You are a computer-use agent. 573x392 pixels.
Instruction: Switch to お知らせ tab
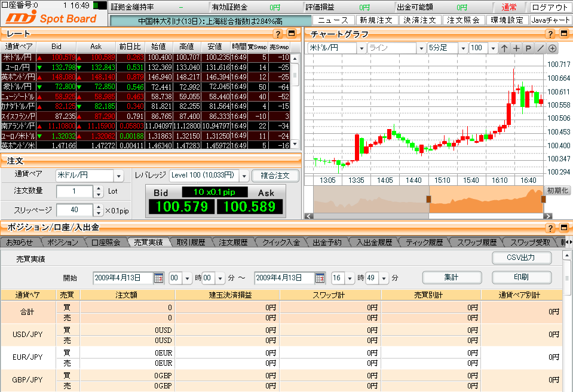(19, 242)
